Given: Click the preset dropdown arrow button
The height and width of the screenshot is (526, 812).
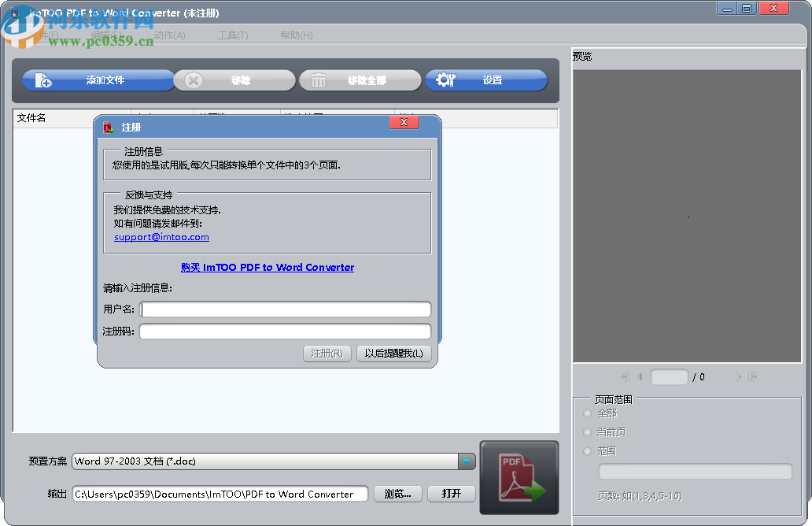Looking at the screenshot, I should pyautogui.click(x=466, y=462).
